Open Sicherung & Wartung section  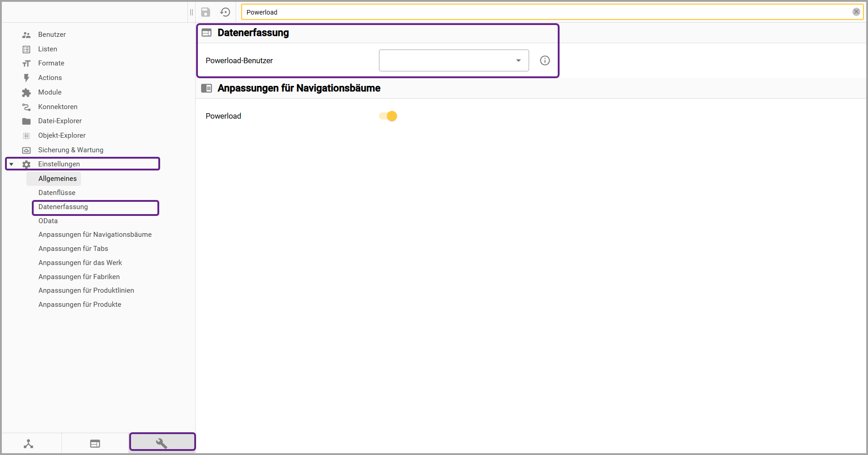[71, 150]
